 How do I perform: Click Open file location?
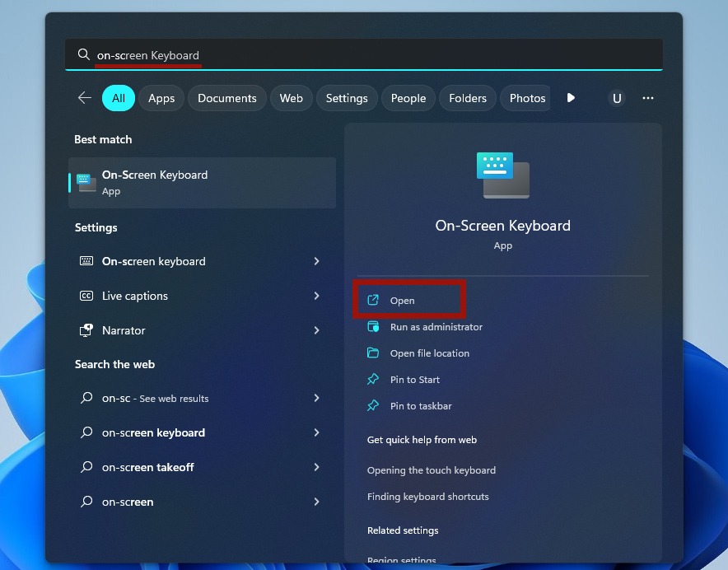tap(428, 353)
